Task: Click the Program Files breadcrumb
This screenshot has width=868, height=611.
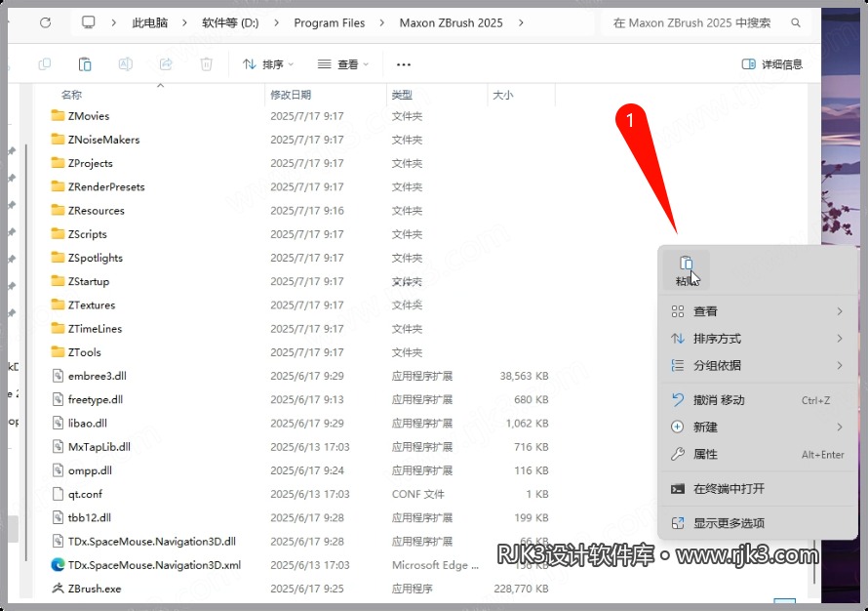Action: click(x=330, y=22)
